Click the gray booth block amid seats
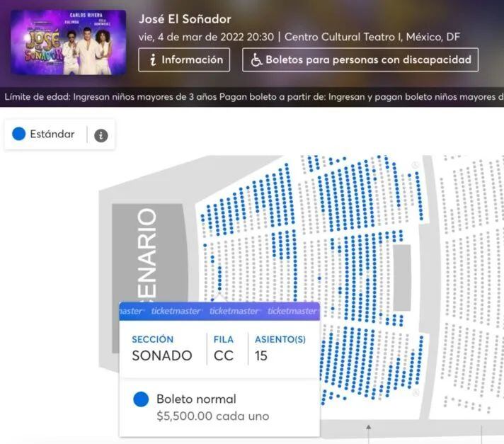The image size is (504, 444). pos(401,278)
